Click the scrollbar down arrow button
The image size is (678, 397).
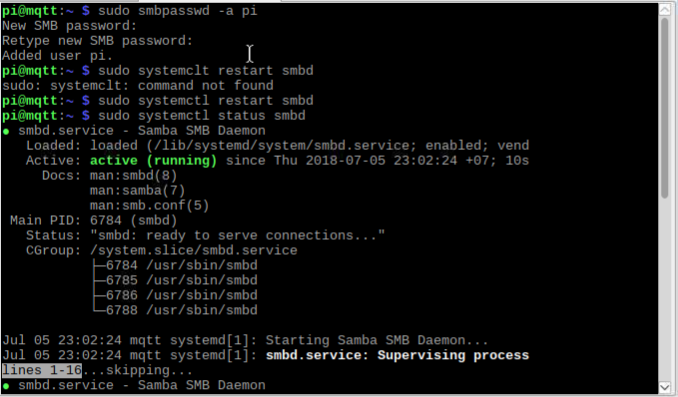(x=665, y=387)
